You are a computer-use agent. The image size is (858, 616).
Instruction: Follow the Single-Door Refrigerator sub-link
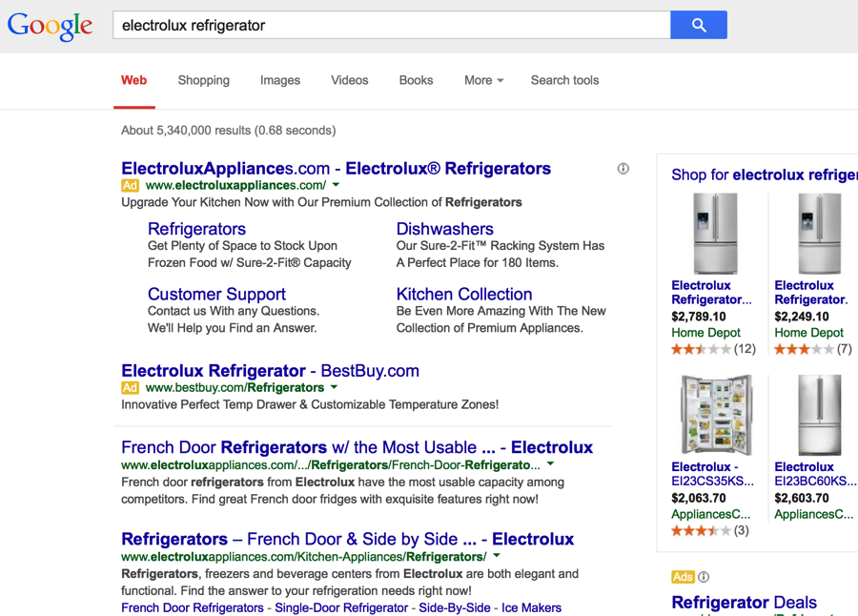[341, 607]
